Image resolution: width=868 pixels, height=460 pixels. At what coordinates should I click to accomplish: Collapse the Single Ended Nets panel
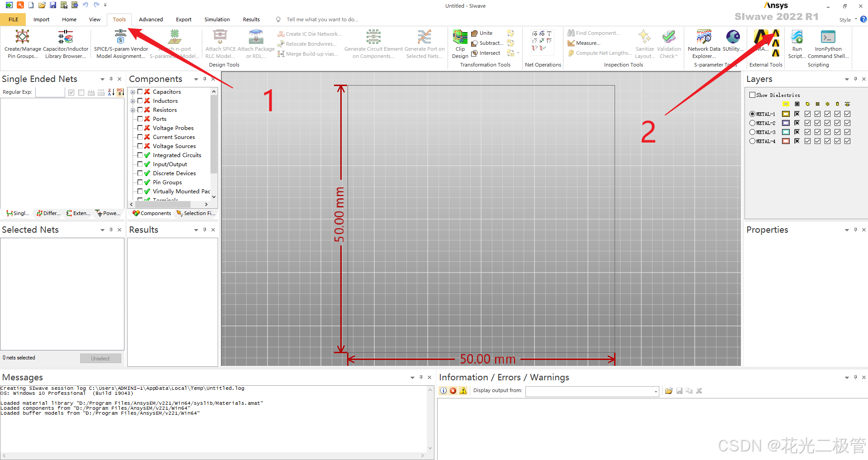pos(102,79)
